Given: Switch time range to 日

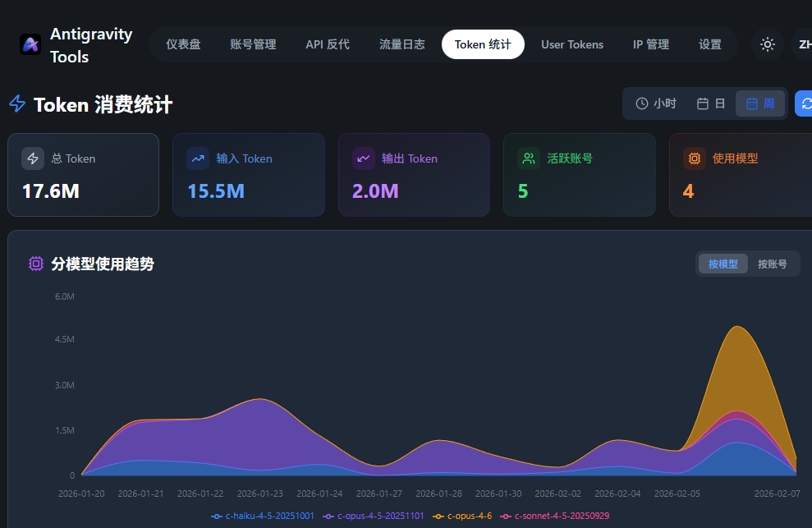Looking at the screenshot, I should point(710,103).
